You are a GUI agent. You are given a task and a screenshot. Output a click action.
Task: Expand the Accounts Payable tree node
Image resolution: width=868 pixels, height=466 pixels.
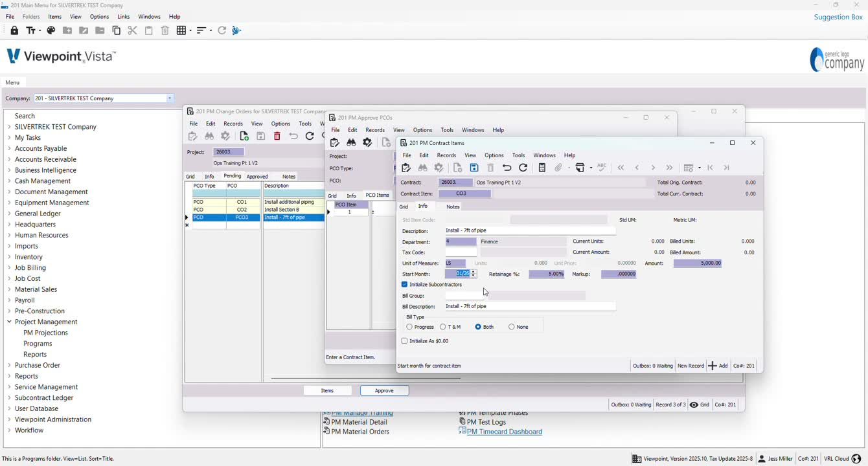pos(9,148)
